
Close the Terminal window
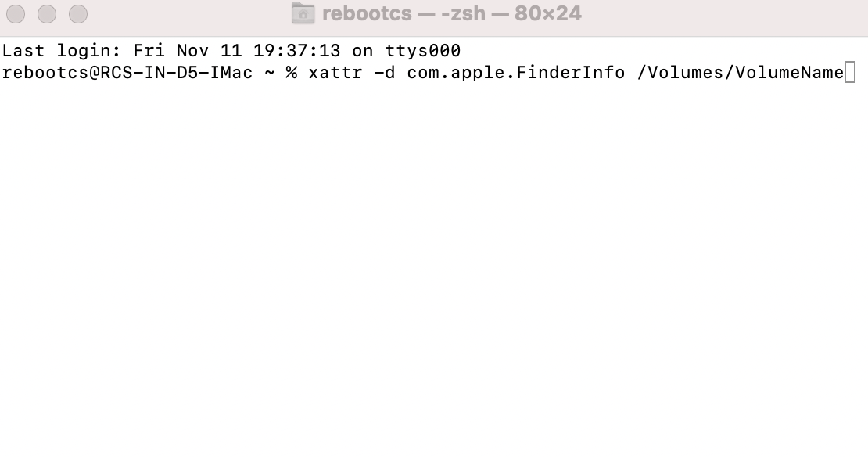tap(16, 14)
